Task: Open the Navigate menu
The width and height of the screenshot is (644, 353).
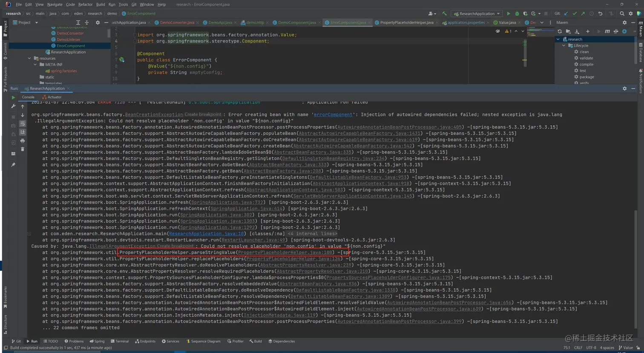Action: pos(55,4)
